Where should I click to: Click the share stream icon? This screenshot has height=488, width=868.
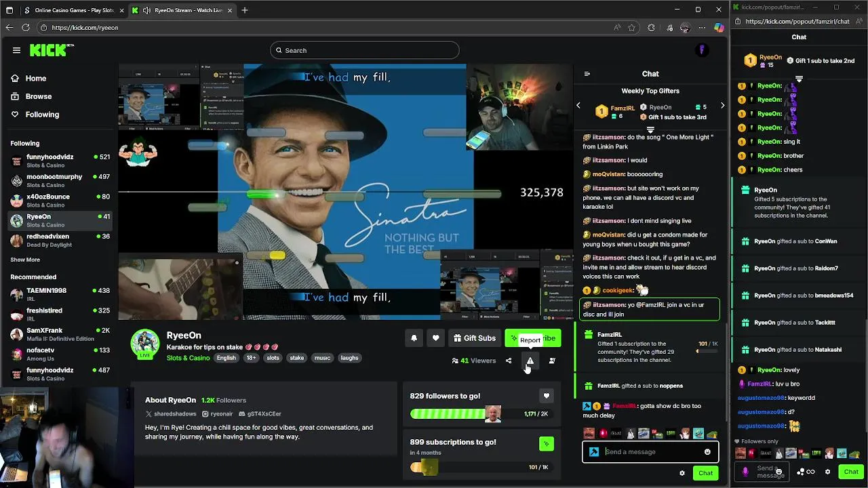point(509,361)
